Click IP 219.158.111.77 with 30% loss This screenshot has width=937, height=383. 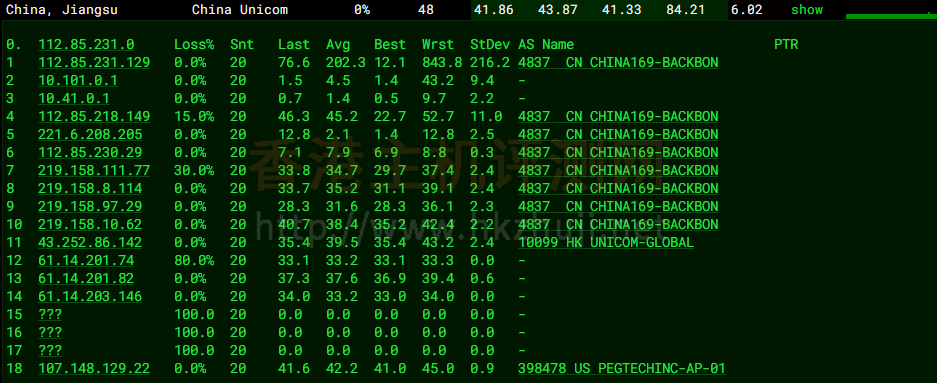94,170
